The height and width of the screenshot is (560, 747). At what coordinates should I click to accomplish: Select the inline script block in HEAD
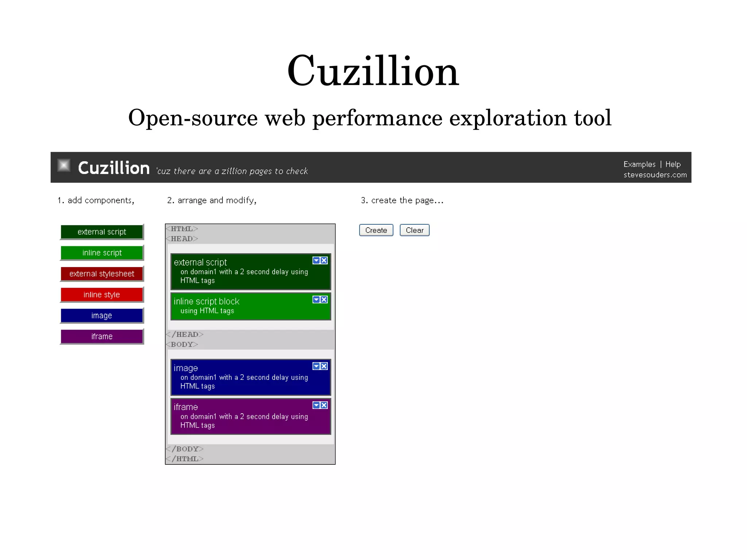tap(251, 306)
